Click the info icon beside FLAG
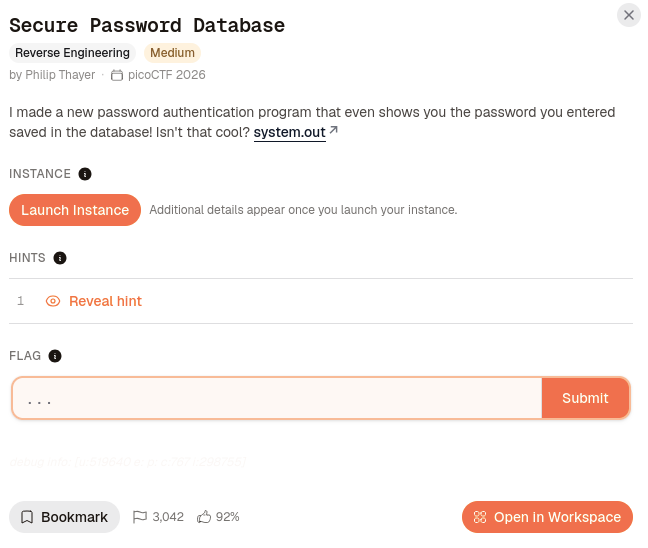This screenshot has width=648, height=548. click(x=55, y=356)
